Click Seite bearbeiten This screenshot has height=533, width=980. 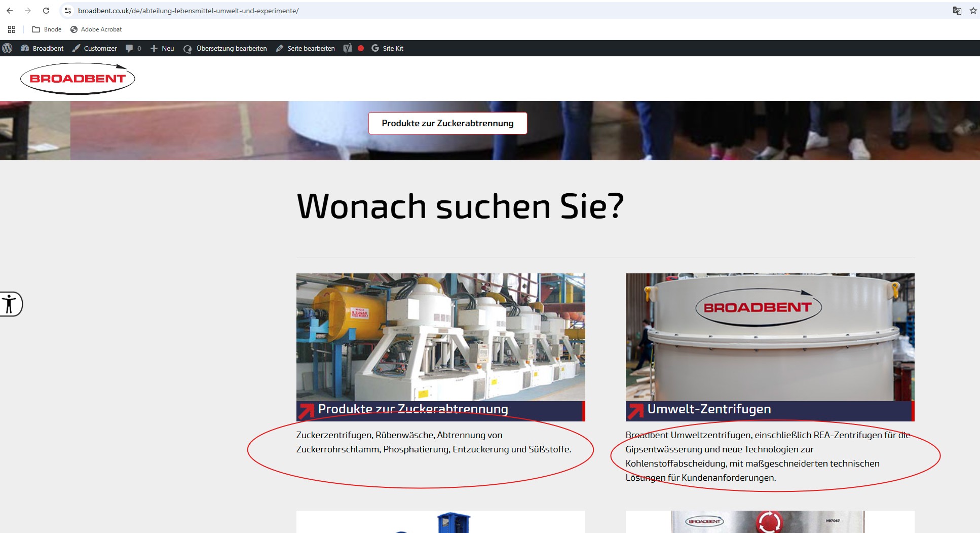306,48
